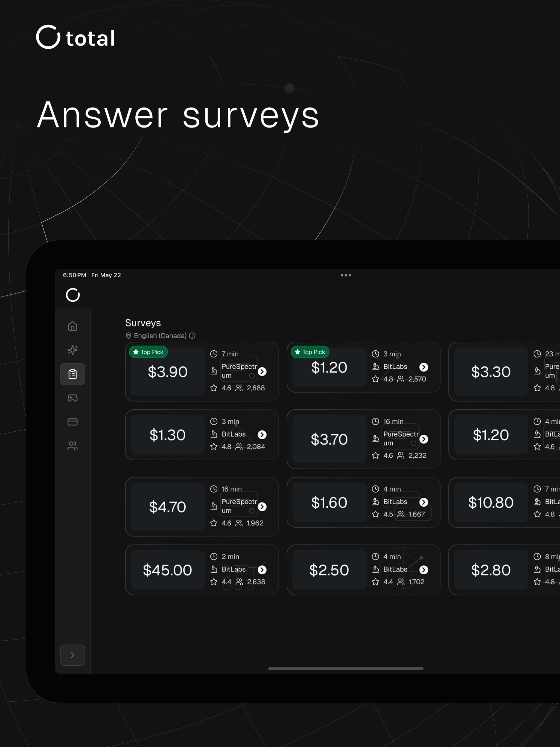The height and width of the screenshot is (747, 560).
Task: Click the Total circle logo in app header
Action: 72,295
